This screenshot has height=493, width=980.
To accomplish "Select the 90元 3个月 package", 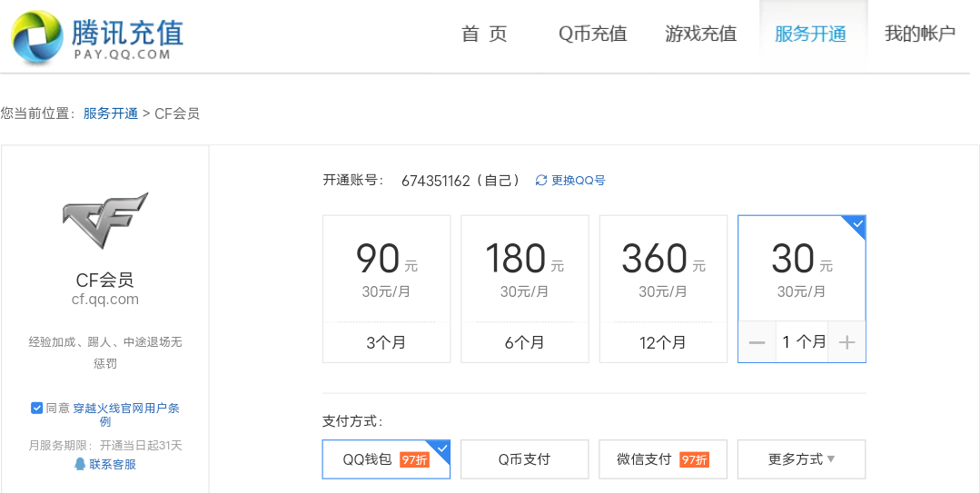I will point(386,289).
